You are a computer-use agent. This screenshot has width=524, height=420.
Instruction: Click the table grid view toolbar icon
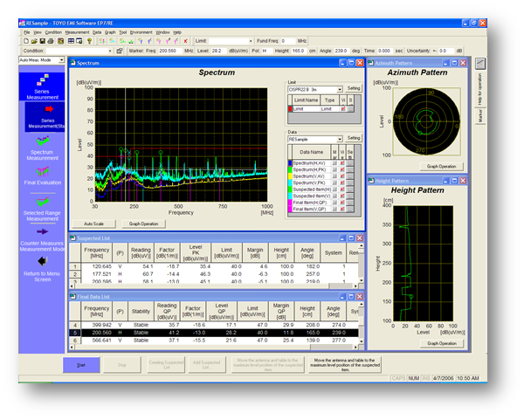pos(71,41)
